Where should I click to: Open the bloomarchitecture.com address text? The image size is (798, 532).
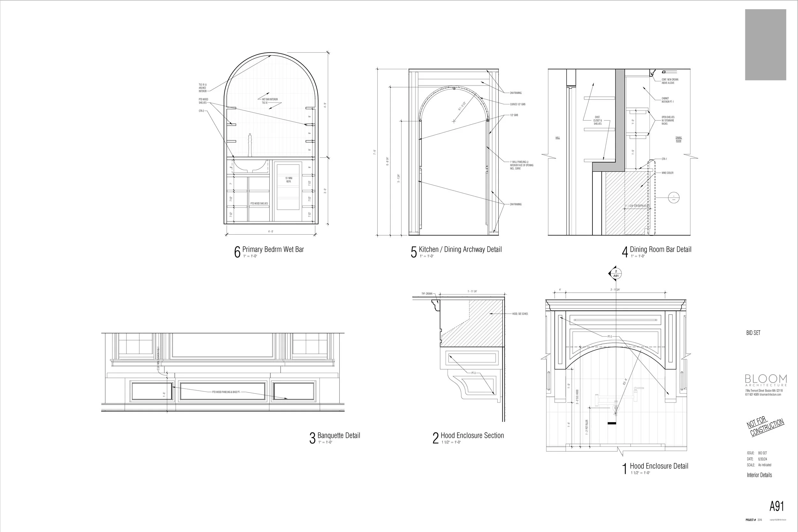[770, 394]
